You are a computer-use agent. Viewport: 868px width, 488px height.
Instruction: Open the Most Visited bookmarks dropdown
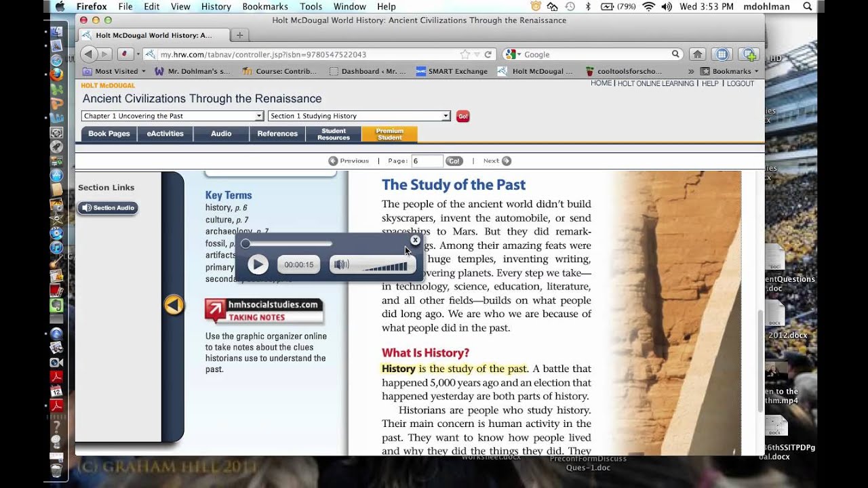tap(114, 71)
